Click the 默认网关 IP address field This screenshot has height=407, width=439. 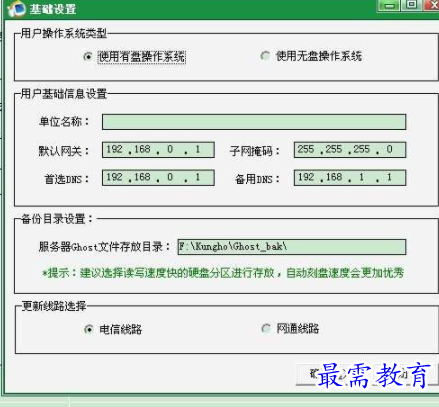[158, 150]
